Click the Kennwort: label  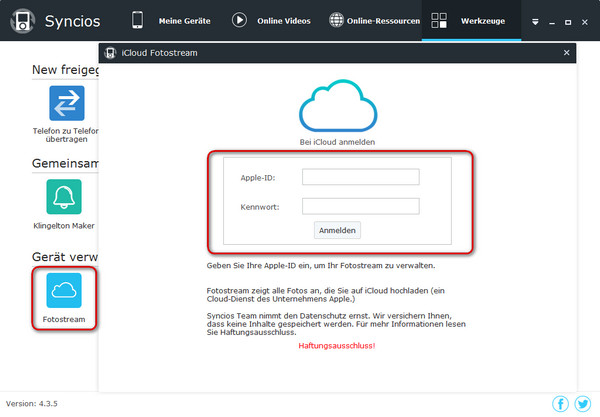click(x=260, y=207)
